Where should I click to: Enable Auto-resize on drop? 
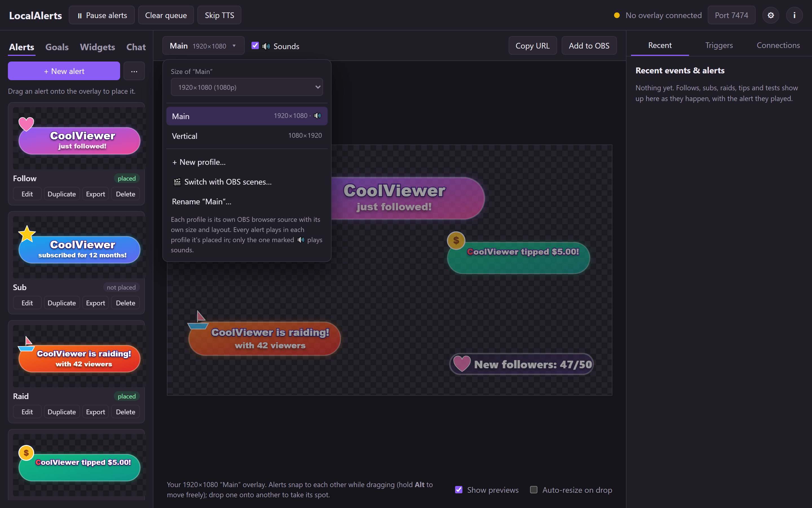click(533, 490)
